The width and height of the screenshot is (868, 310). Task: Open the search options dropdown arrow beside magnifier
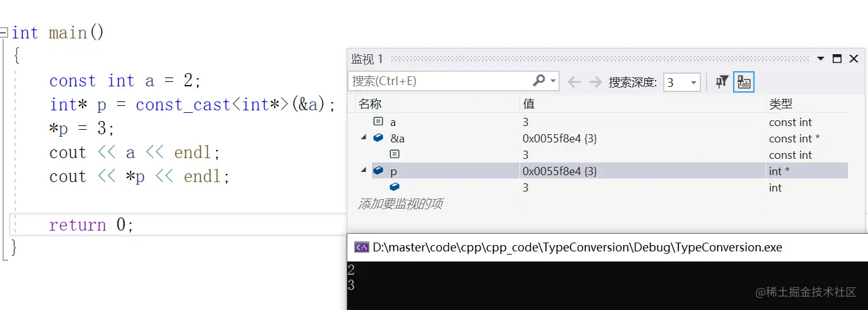553,81
